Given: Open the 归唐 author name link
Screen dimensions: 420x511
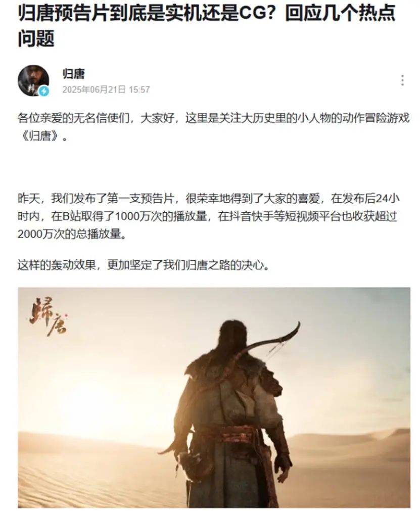Looking at the screenshot, I should click(74, 74).
